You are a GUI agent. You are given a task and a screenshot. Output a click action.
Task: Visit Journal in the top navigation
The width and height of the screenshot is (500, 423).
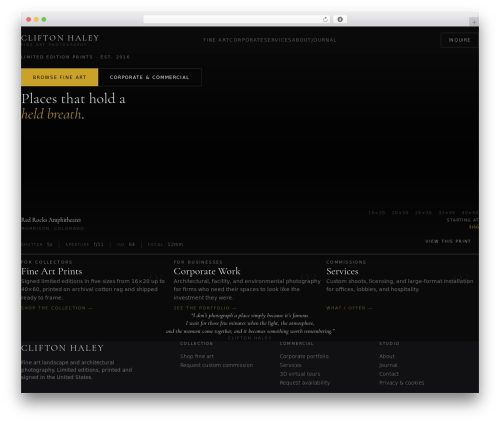324,40
